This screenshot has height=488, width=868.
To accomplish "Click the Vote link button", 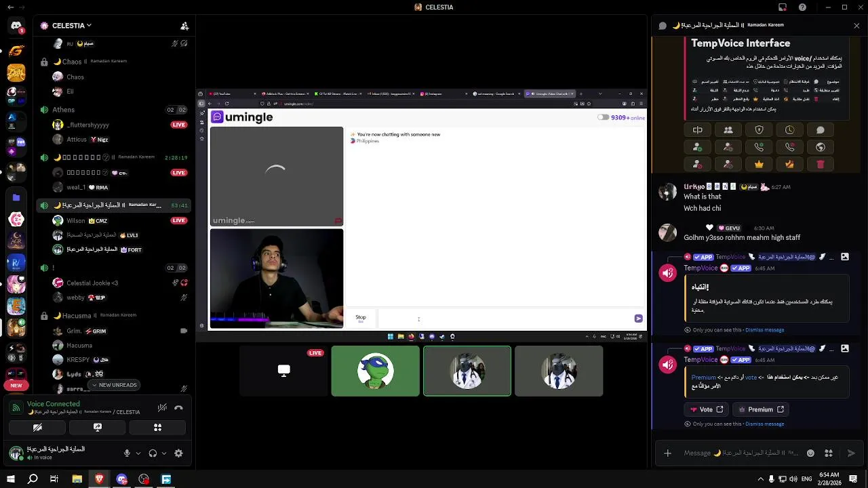I will [x=706, y=409].
